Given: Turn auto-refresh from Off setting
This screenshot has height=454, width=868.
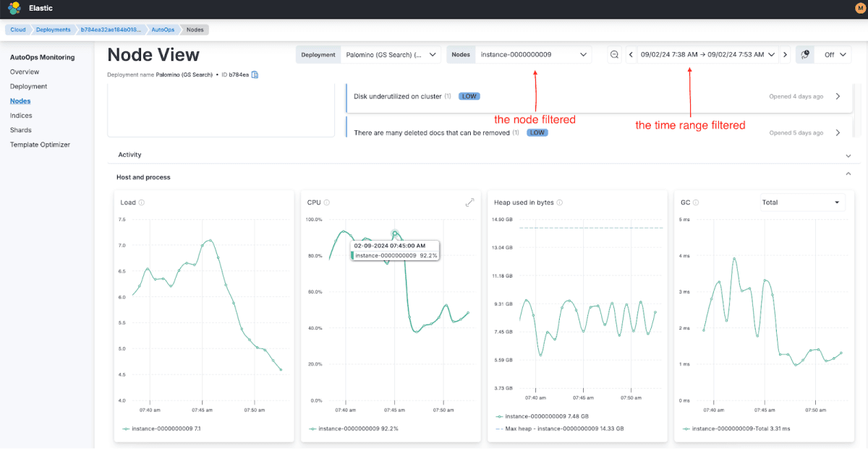Looking at the screenshot, I should pos(833,54).
